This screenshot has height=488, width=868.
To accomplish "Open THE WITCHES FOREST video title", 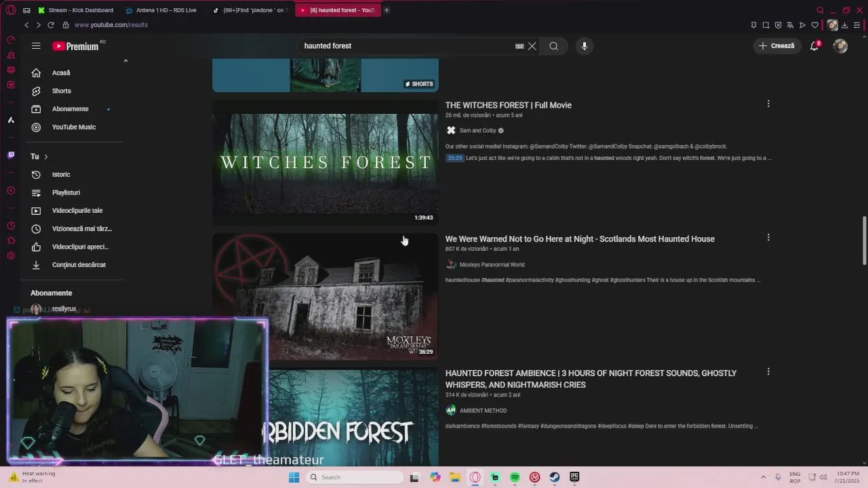I will 509,105.
